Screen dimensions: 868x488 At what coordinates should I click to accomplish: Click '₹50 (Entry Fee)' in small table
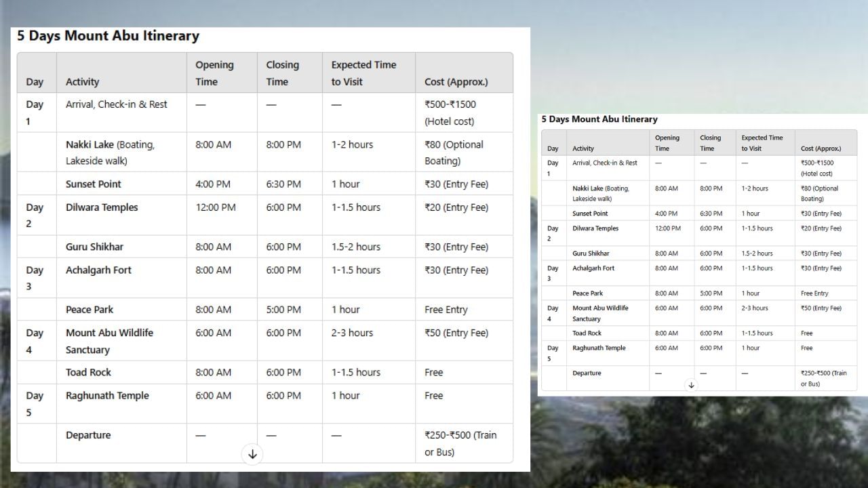point(821,308)
